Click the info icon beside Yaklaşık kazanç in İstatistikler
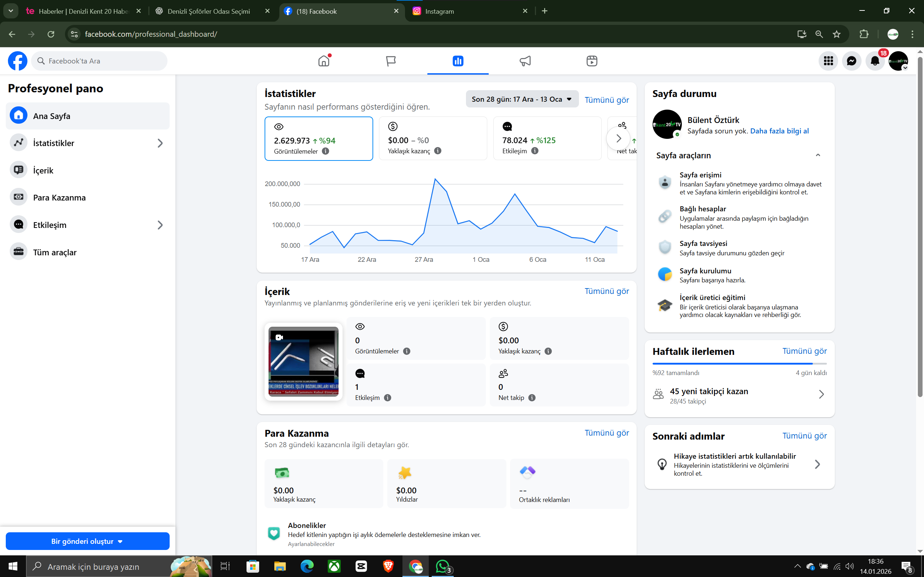 [438, 151]
